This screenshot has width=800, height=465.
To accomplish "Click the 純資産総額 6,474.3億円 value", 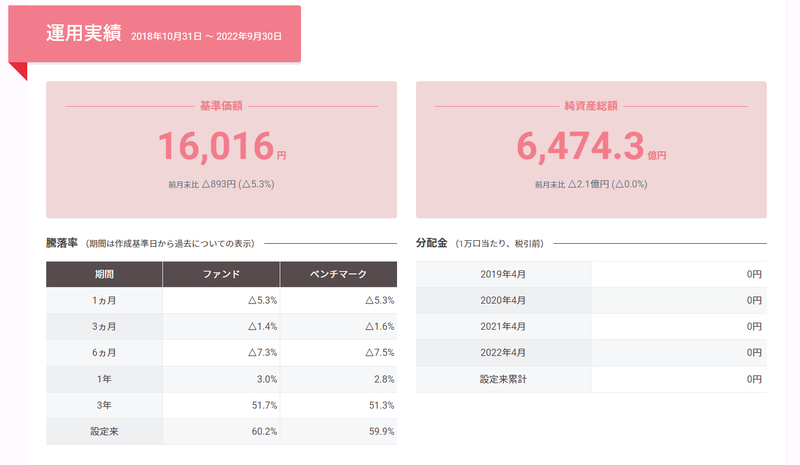I will (591, 146).
